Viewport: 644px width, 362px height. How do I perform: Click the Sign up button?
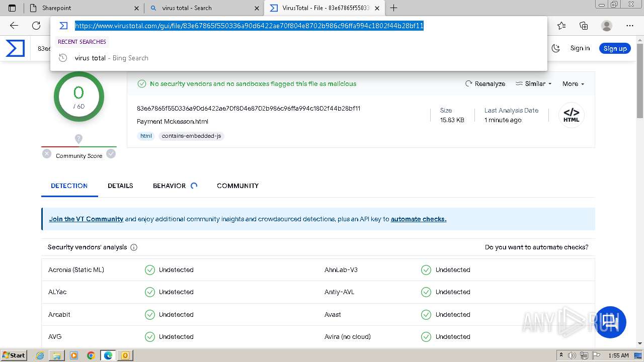click(x=615, y=48)
